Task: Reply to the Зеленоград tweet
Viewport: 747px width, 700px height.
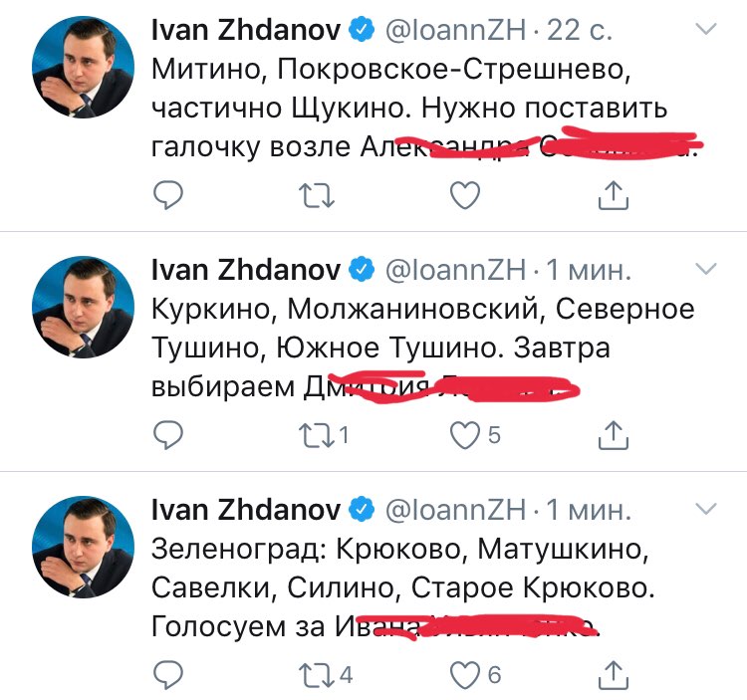Action: pos(169,675)
